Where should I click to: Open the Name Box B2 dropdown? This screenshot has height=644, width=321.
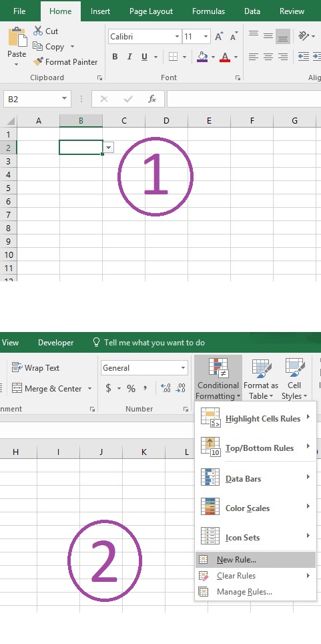[64, 99]
